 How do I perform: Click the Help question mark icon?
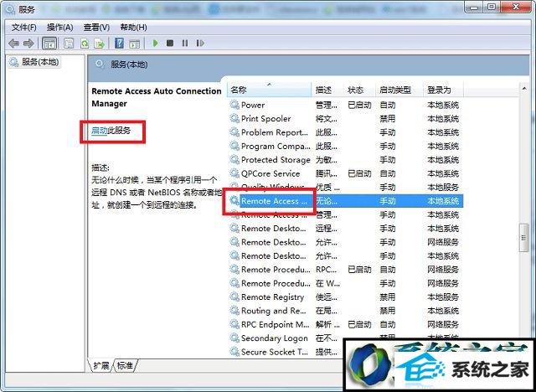tap(119, 44)
